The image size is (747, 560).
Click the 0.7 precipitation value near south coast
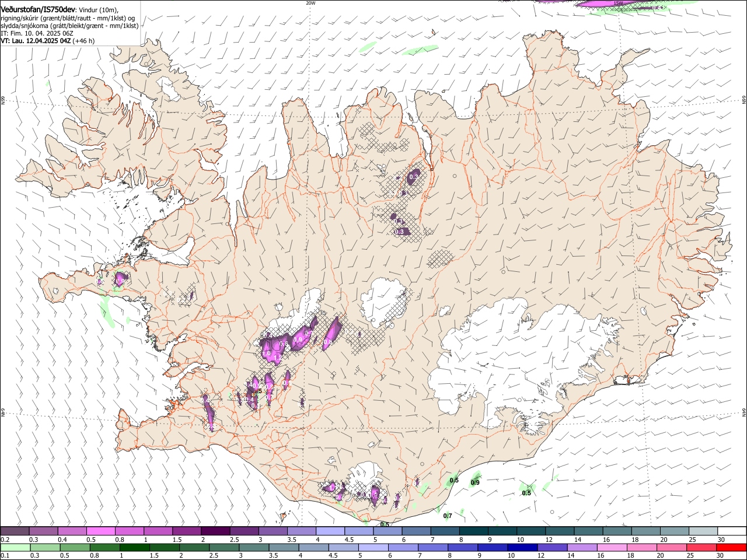tap(448, 516)
